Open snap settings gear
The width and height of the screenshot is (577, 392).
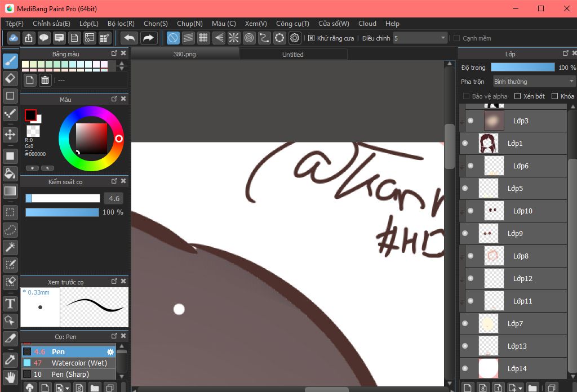pos(295,38)
